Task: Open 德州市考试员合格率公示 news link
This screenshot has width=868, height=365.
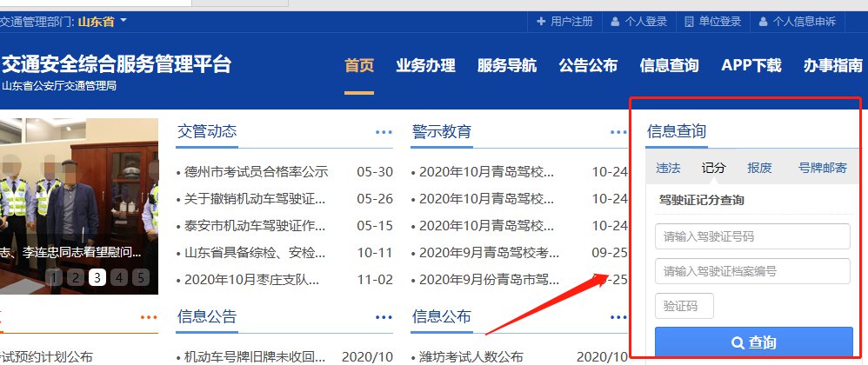Action: pos(256,172)
